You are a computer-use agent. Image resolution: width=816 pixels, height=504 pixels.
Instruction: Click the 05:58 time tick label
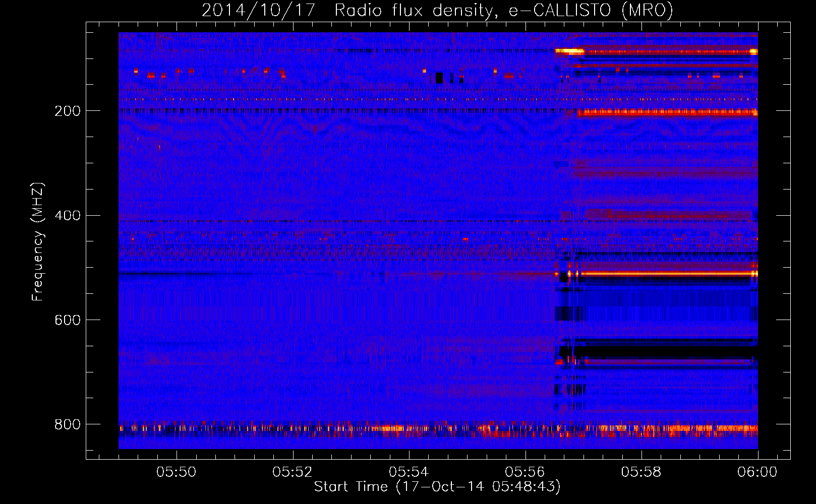(x=641, y=472)
